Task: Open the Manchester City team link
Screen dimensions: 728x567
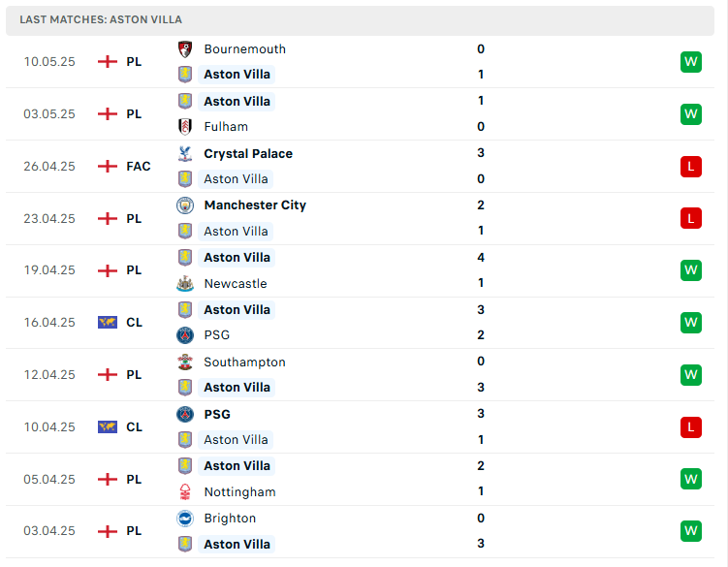Action: [255, 205]
